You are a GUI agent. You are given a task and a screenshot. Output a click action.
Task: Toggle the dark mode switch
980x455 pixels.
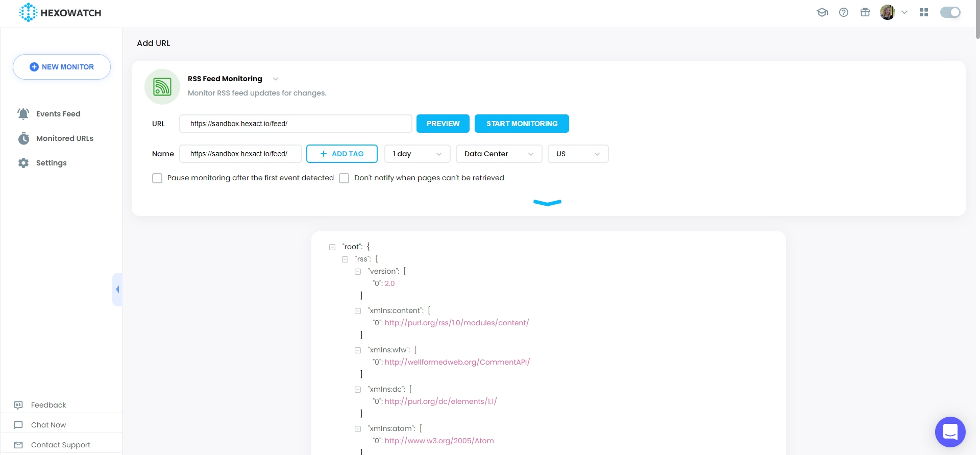(950, 12)
